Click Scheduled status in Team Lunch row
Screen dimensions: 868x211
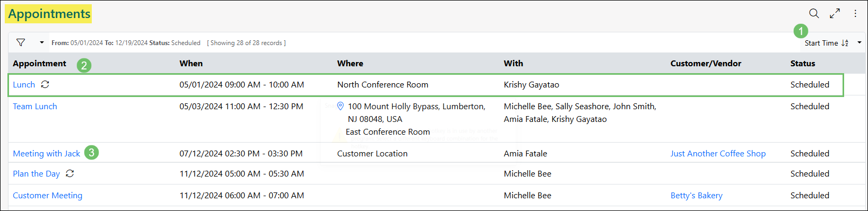pos(810,107)
